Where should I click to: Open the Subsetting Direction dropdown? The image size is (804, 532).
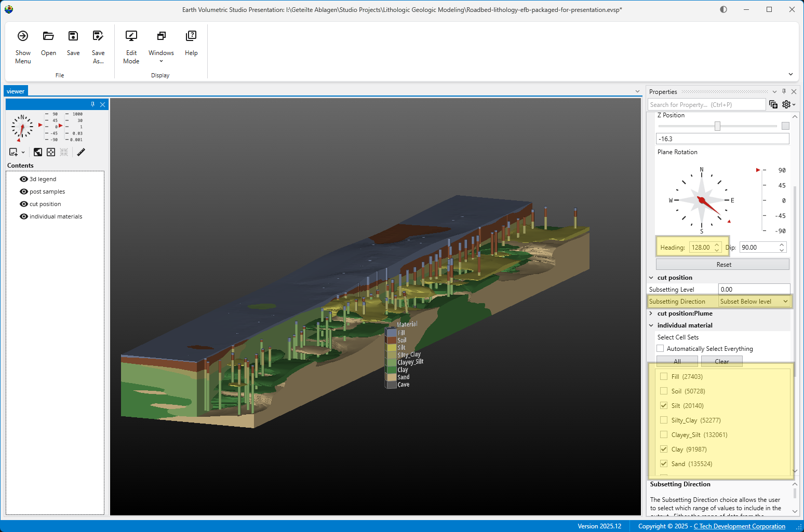tap(754, 302)
